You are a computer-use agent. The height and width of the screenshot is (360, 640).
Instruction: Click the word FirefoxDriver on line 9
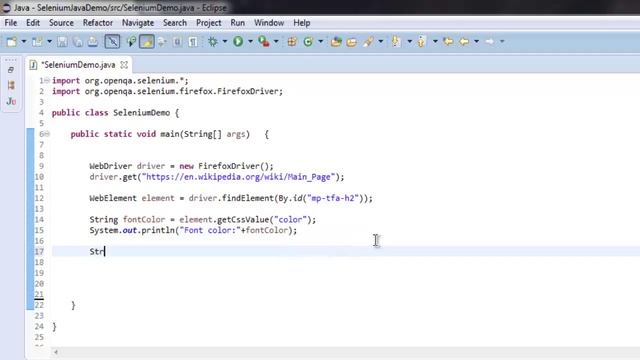point(229,166)
